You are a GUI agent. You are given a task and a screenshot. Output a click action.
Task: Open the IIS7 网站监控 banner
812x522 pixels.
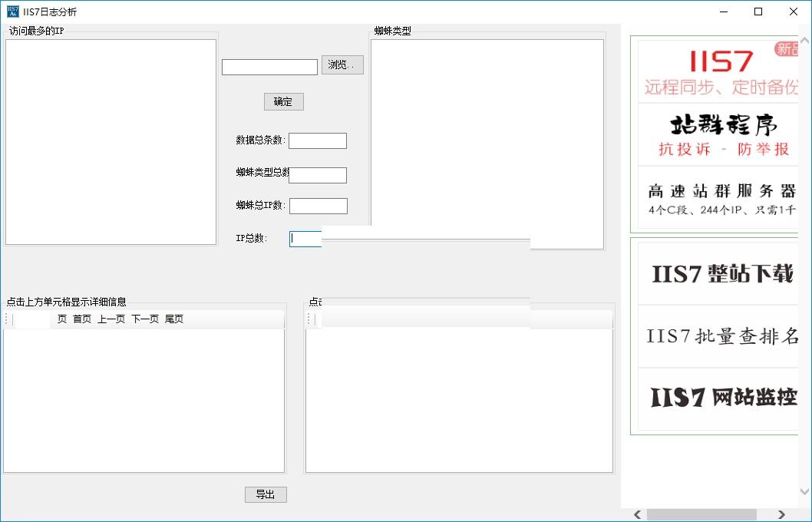(x=718, y=398)
